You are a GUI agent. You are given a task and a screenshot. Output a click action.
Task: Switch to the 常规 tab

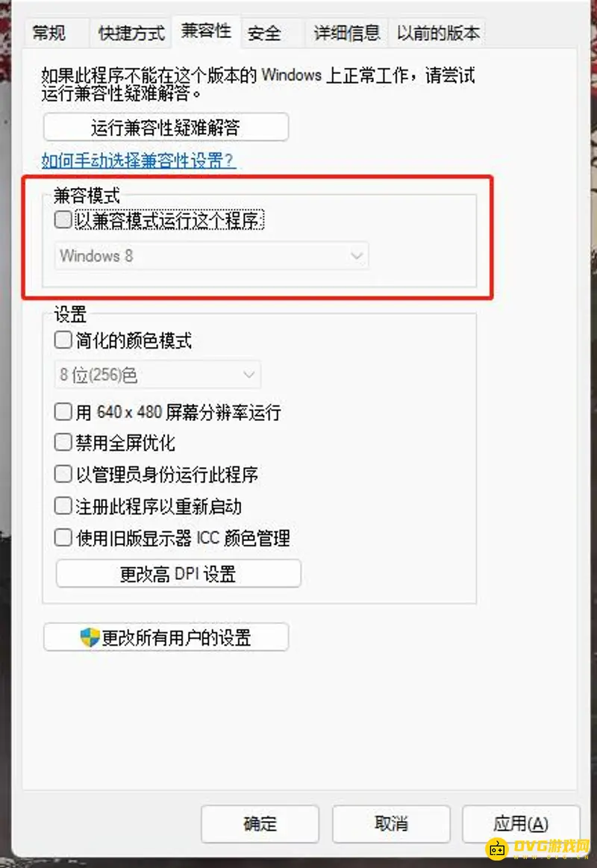[x=49, y=34]
